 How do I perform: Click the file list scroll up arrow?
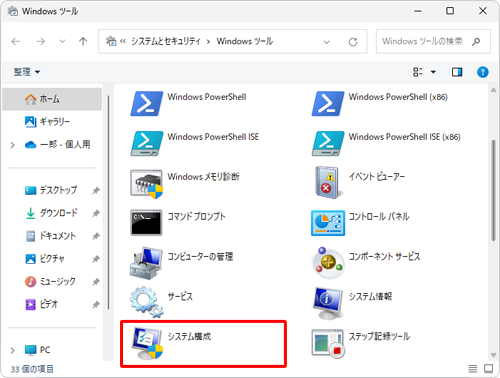click(493, 90)
